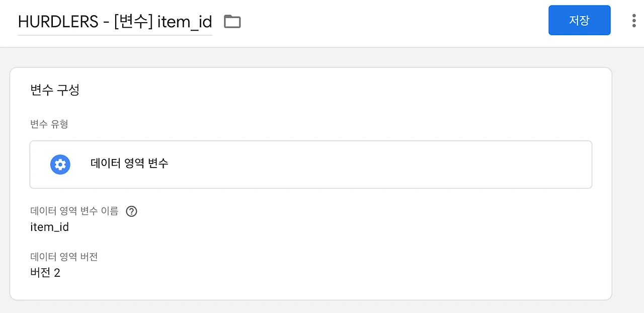644x313 pixels.
Task: Click the blue gear variable type icon
Action: [60, 165]
